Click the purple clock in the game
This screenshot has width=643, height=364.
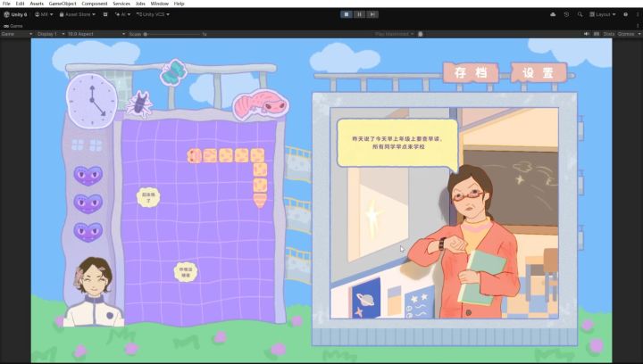[x=92, y=101]
